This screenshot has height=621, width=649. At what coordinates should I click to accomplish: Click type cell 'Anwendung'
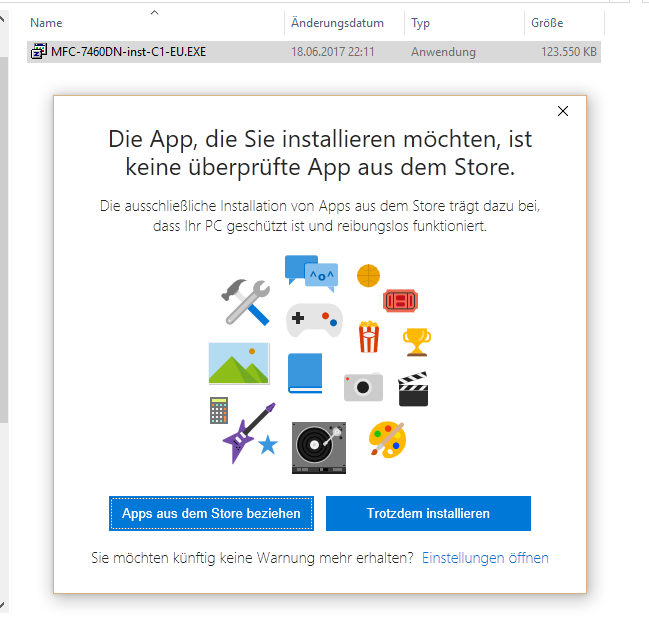click(x=443, y=52)
